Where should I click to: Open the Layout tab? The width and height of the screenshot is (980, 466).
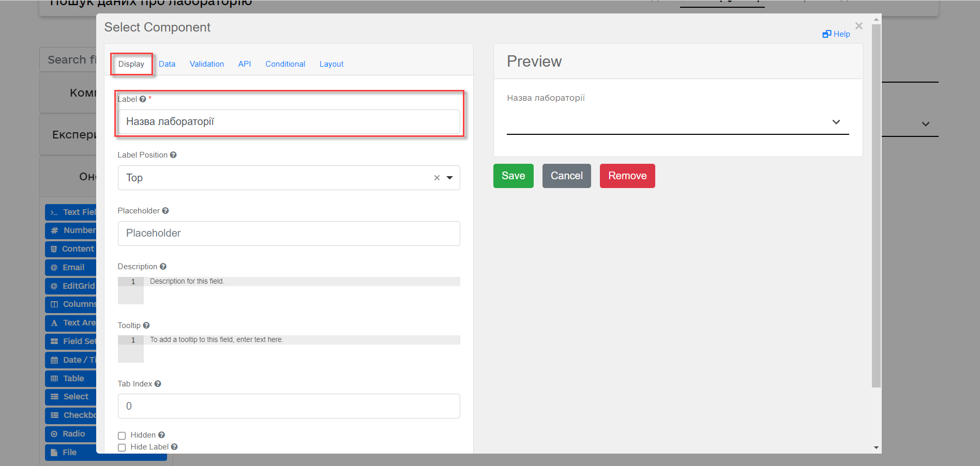click(x=331, y=64)
